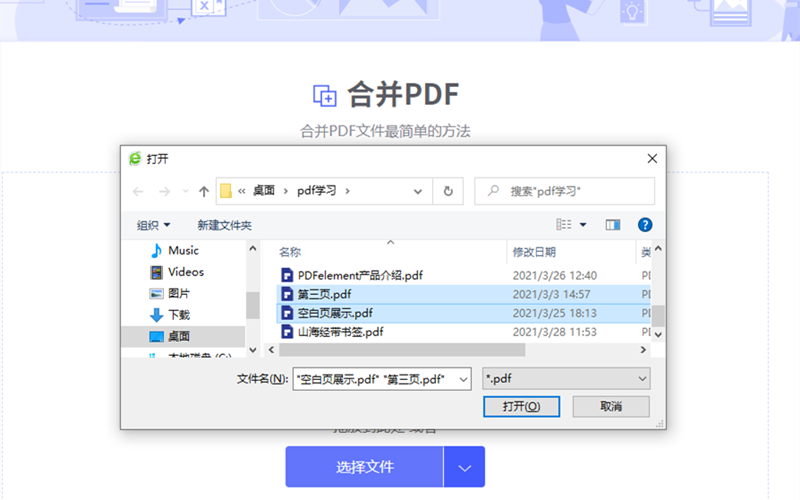The height and width of the screenshot is (500, 800).
Task: Click the refresh button beside the address bar
Action: 449,191
